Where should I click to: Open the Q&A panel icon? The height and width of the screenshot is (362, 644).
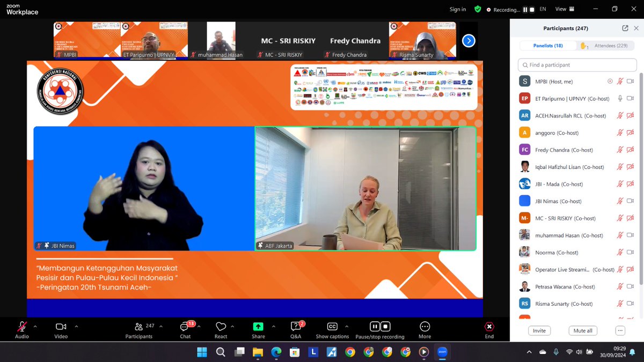[296, 327]
